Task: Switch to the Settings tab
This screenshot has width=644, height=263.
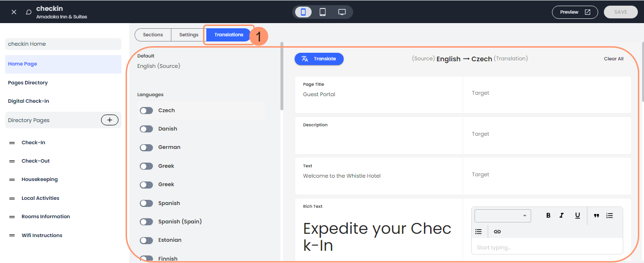Action: tap(188, 35)
